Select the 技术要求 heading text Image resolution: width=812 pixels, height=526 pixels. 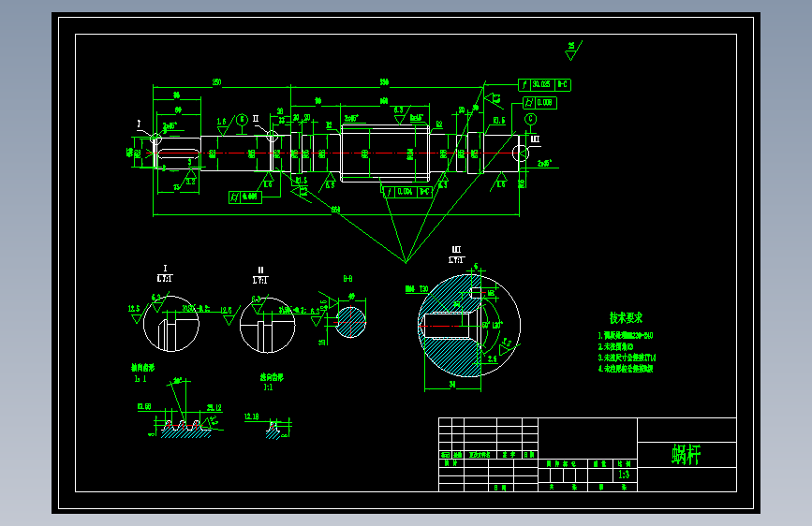click(626, 317)
